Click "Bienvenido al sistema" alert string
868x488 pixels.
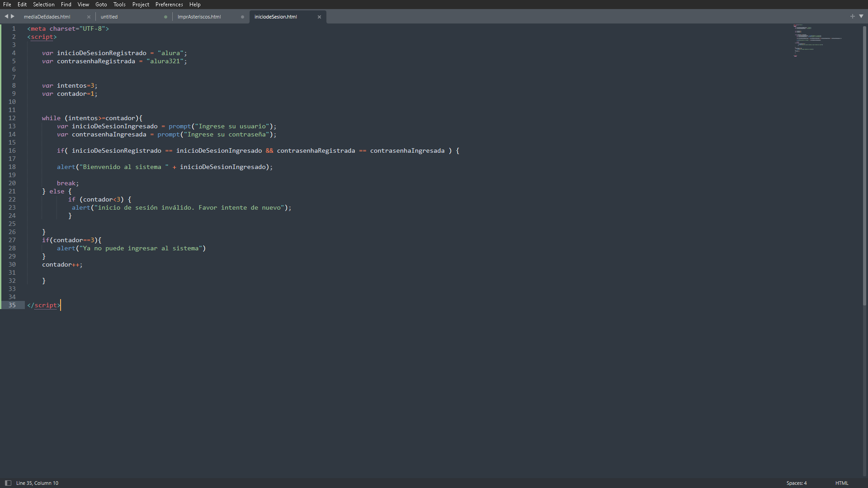point(124,167)
